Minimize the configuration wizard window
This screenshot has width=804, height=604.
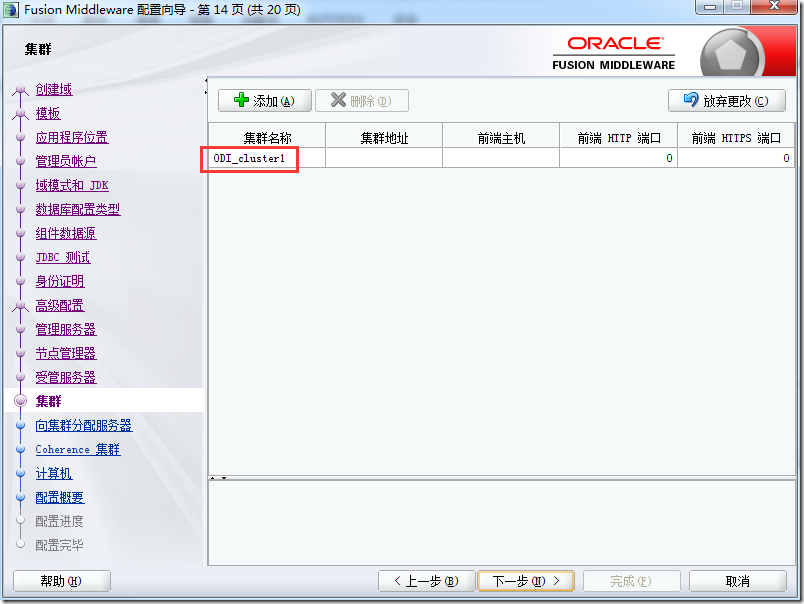(711, 6)
